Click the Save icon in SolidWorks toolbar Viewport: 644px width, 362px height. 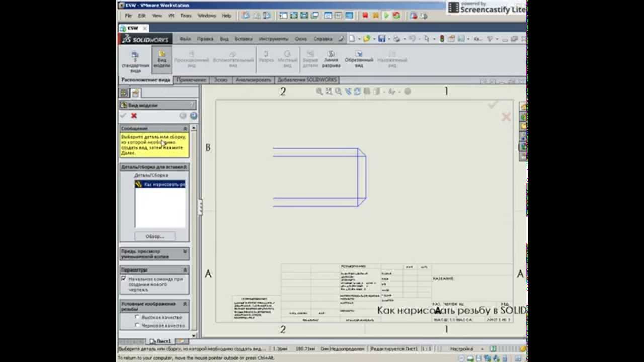[x=382, y=39]
